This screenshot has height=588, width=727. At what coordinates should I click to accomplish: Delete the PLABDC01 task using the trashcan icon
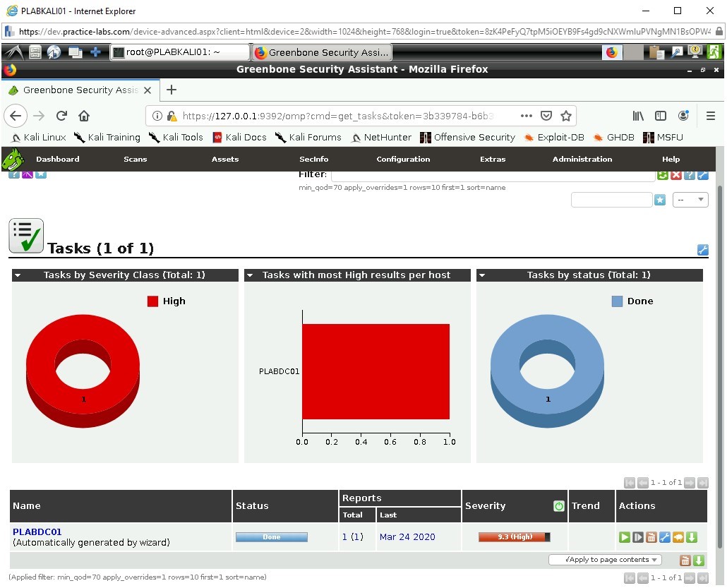tap(651, 537)
